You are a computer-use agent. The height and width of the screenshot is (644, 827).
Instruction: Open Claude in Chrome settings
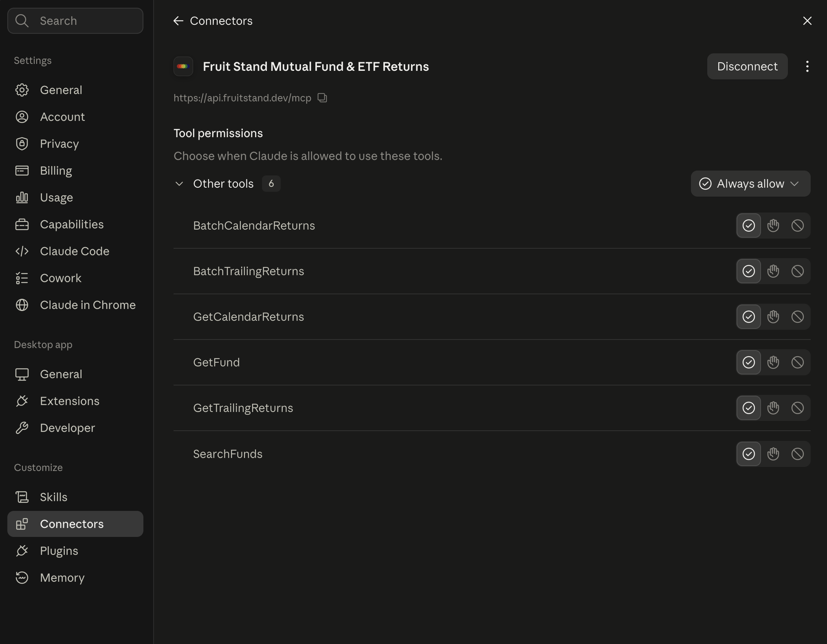point(75,305)
